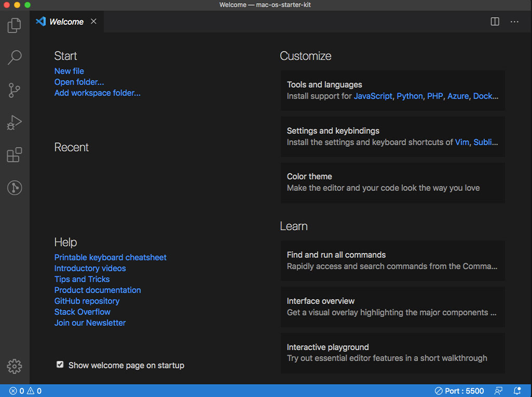Open the editor More Actions ellipsis
The width and height of the screenshot is (532, 397).
514,21
